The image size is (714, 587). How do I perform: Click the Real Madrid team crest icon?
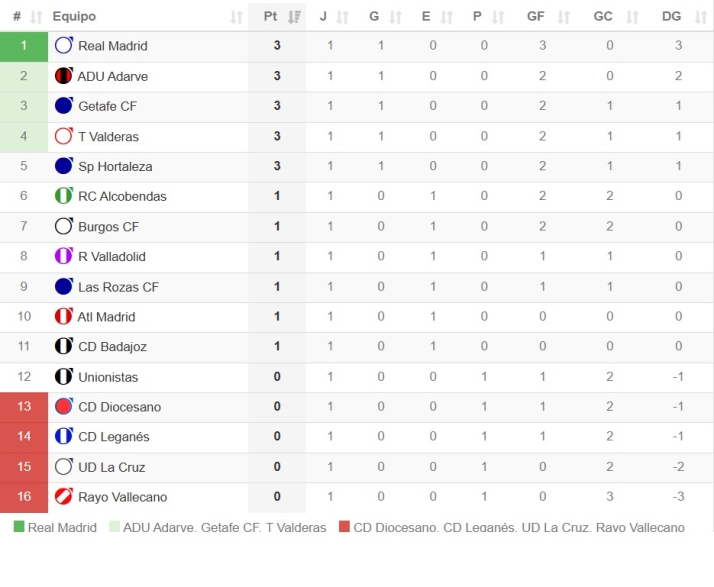tap(63, 46)
